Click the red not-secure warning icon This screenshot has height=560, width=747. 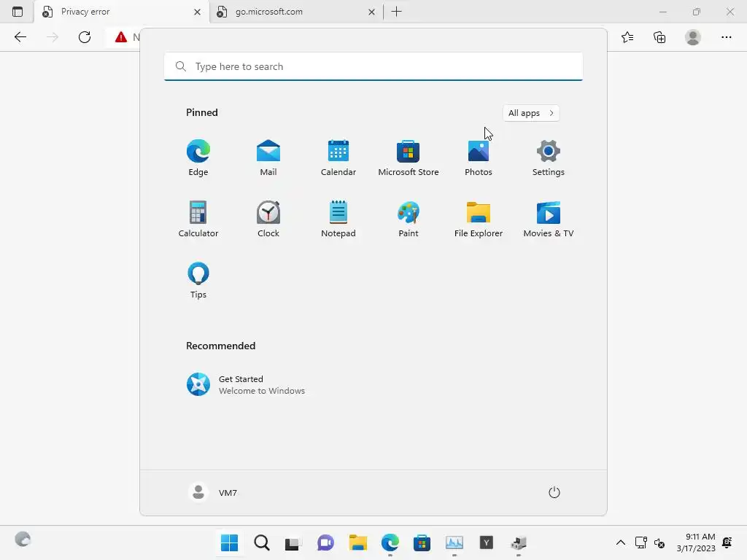tap(121, 37)
